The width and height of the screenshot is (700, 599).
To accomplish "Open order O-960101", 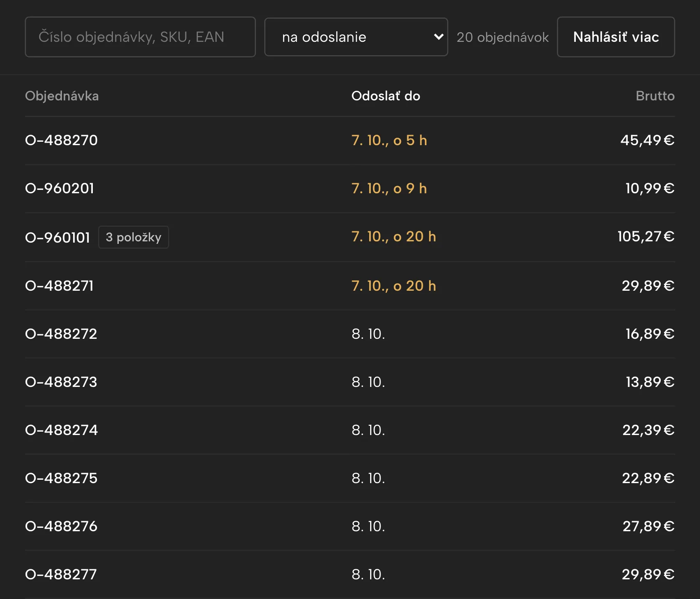I will (58, 237).
